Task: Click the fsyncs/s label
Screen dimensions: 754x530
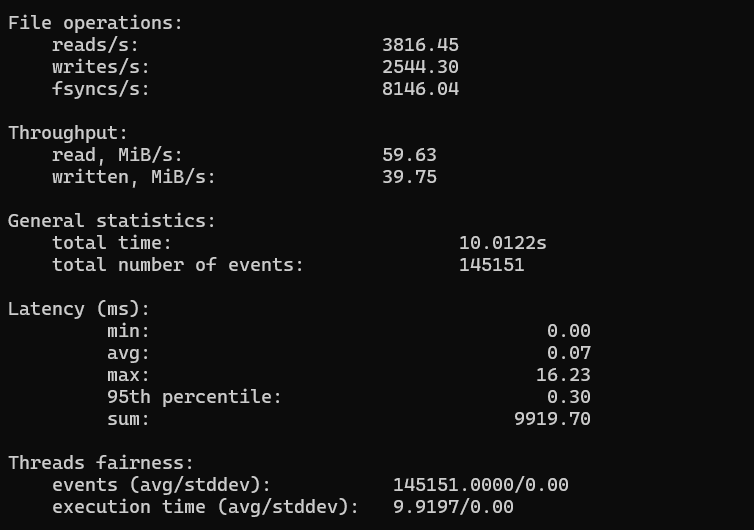Action: tap(101, 89)
